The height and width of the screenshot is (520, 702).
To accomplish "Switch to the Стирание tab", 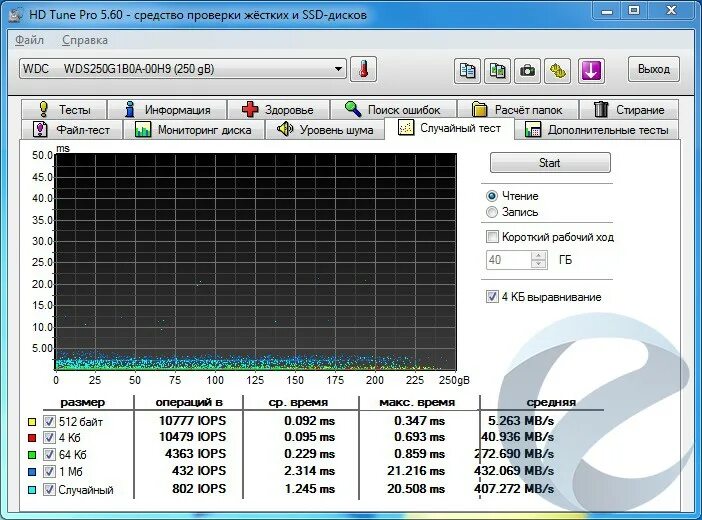I will click(629, 109).
